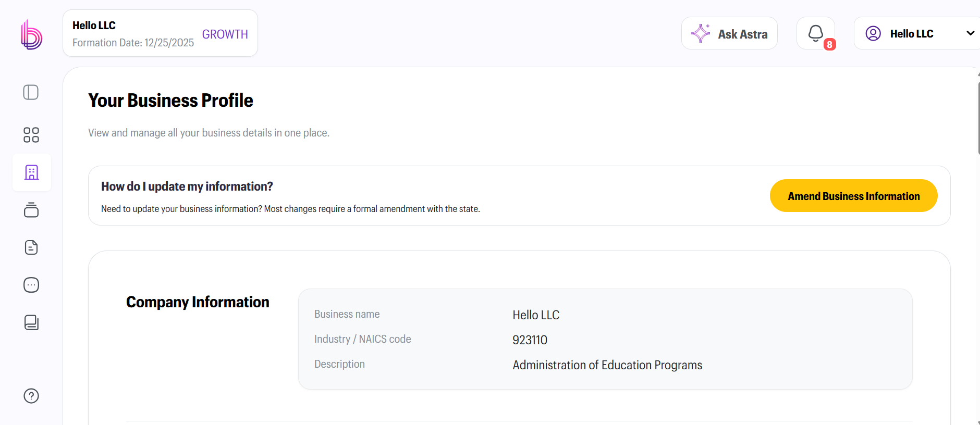This screenshot has height=425, width=980.
Task: Toggle the sidebar collapse panel icon
Action: tap(31, 92)
